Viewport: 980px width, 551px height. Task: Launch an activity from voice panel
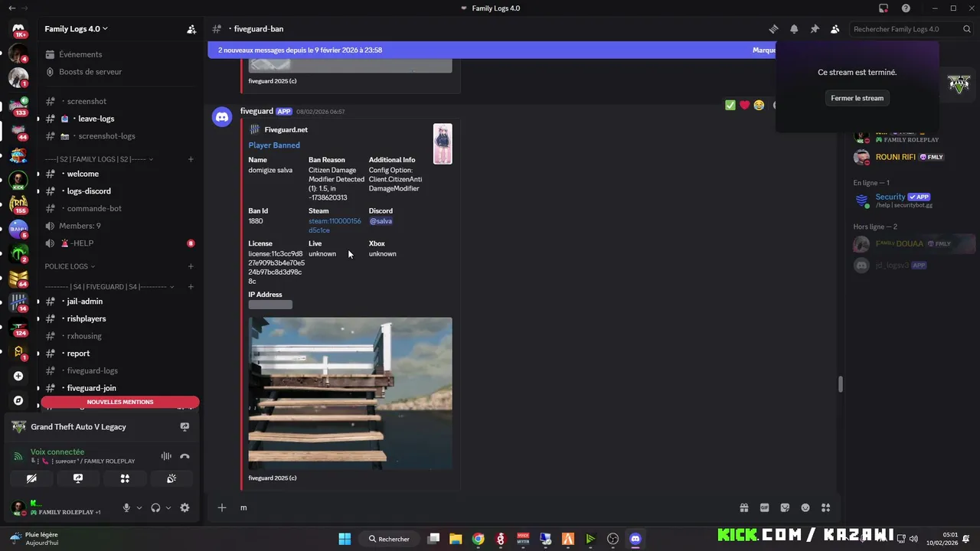click(125, 478)
